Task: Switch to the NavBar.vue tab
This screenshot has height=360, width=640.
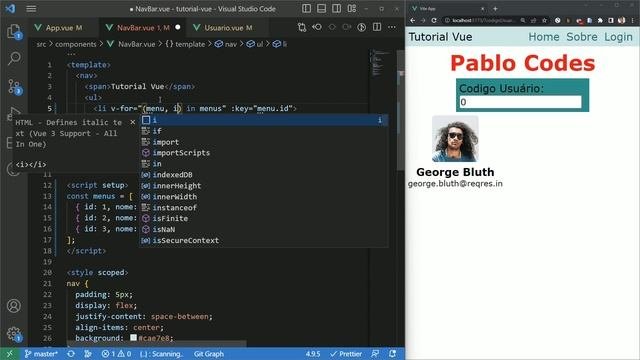Action: [143, 28]
